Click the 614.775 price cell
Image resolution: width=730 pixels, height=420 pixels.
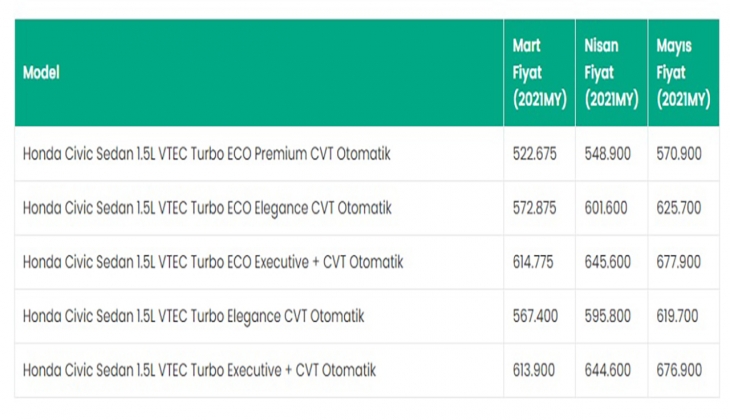534,262
